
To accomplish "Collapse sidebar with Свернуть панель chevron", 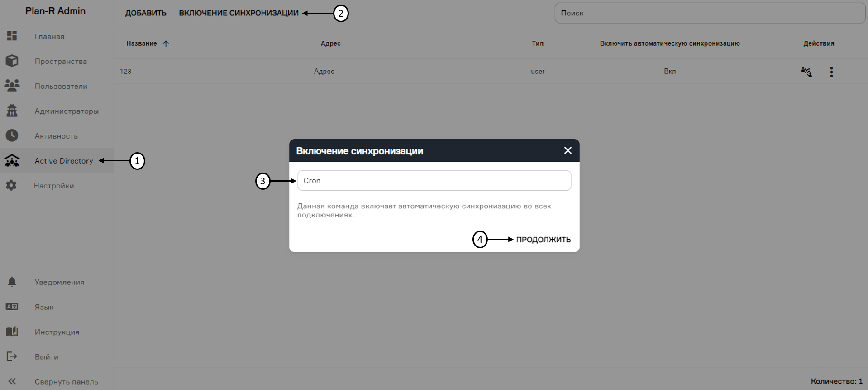I will click(12, 381).
